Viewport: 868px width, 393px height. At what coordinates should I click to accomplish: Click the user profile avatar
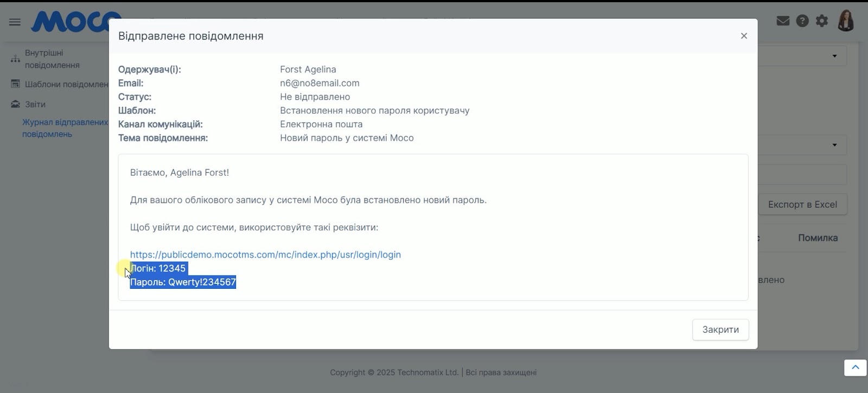(x=846, y=21)
